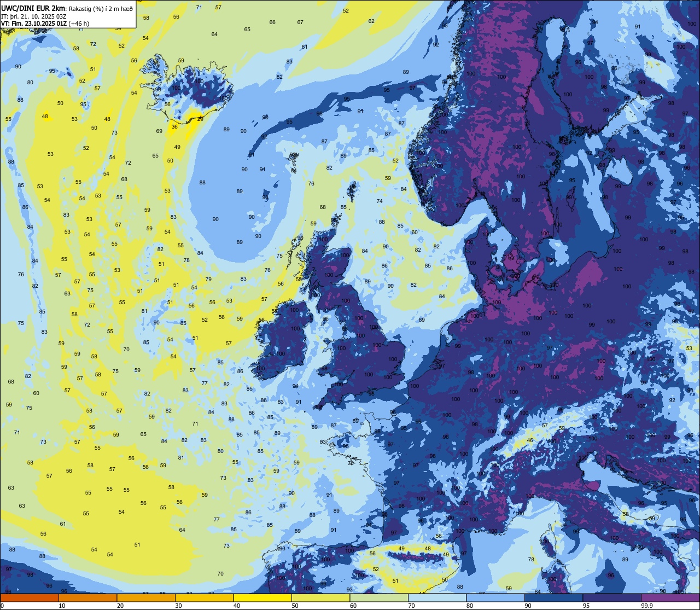Click the '61' humidity value in the southwest Atlantic
Screen dimensions: 700x610
point(63,524)
